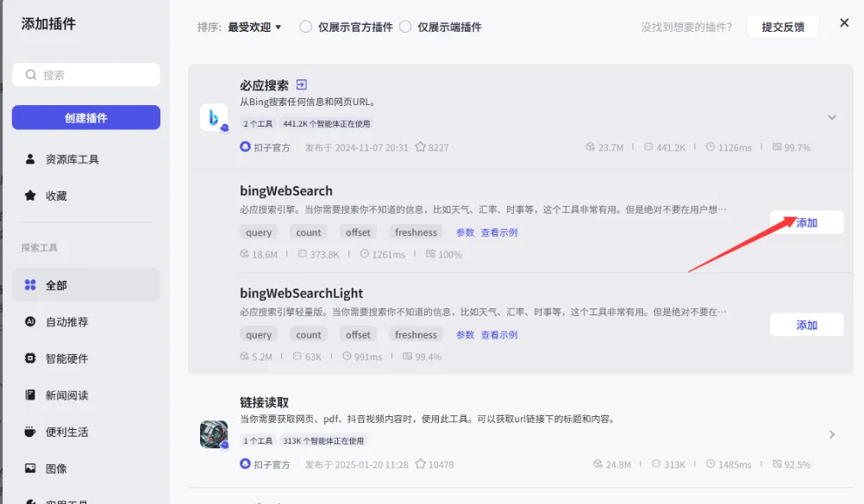The image size is (864, 504).
Task: Click the 必应搜索 plugin title
Action: click(264, 85)
